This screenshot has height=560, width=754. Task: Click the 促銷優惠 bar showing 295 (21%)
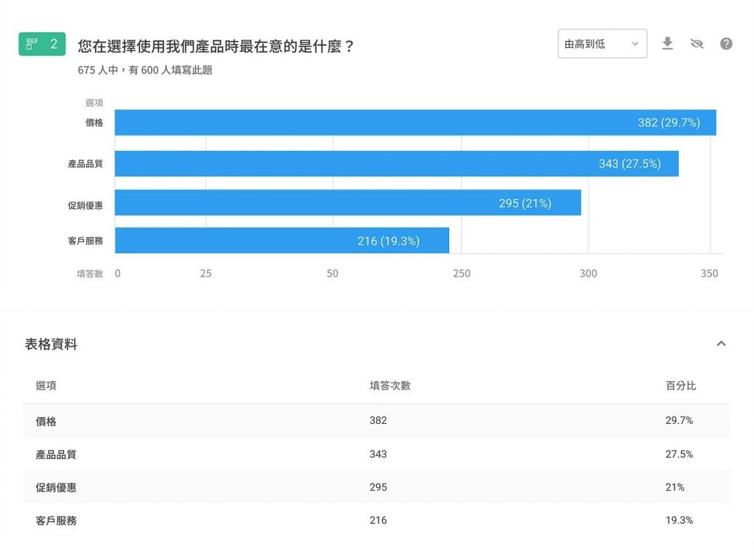tap(348, 203)
